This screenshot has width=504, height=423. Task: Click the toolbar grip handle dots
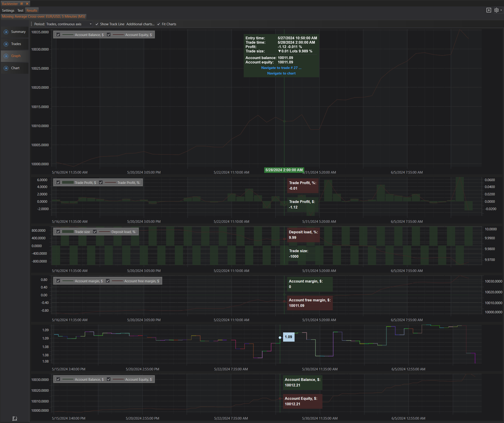click(x=32, y=24)
